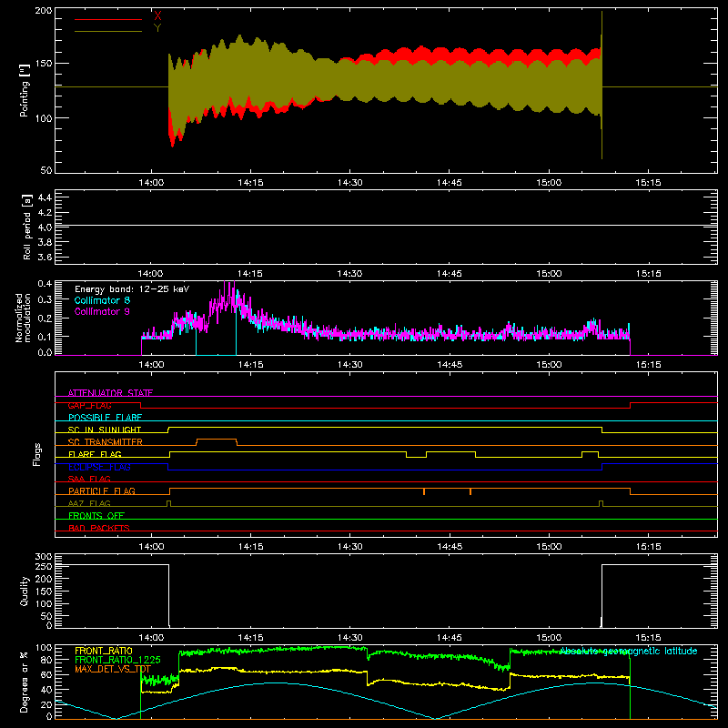
Task: Click 'Energy band: 12-25 keV' text
Action: click(x=132, y=289)
